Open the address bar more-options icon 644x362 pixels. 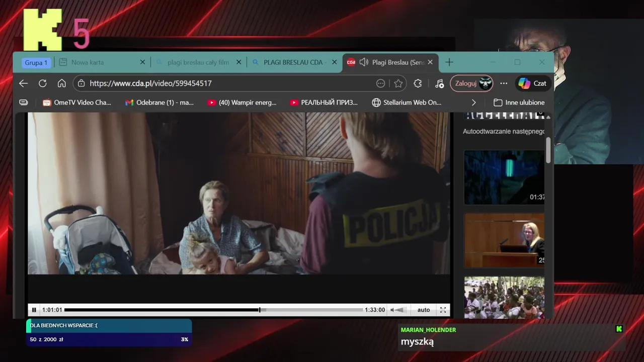380,83
